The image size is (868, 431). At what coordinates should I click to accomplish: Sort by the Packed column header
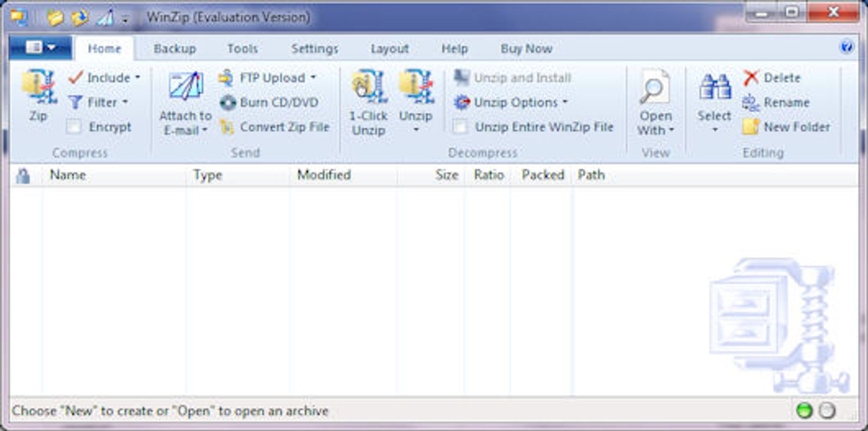coord(542,175)
